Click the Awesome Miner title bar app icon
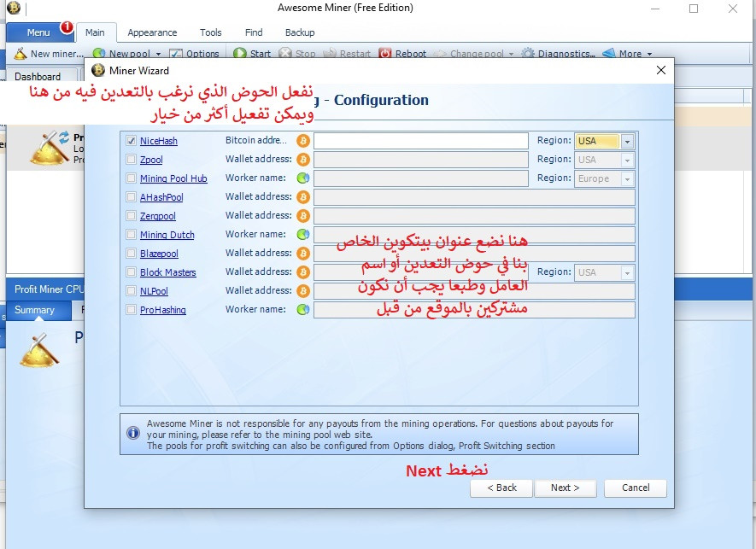Viewport: 756px width, 549px height. pyautogui.click(x=14, y=8)
